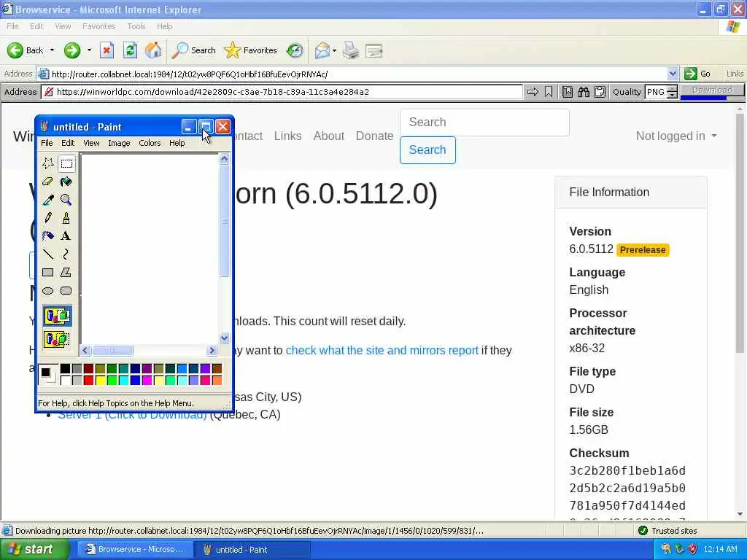Pick the Text tool in Paint

point(66,236)
